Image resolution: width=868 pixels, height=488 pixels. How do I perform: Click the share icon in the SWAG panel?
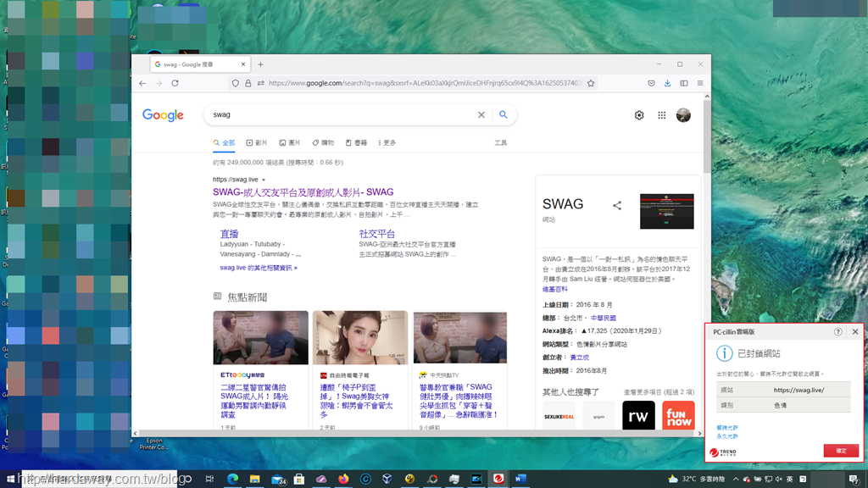[x=617, y=206]
